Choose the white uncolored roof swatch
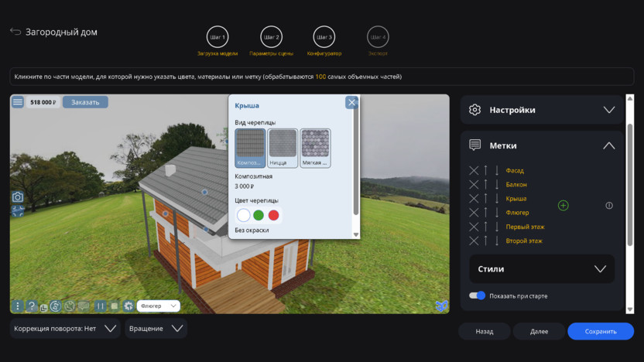The image size is (644, 362). pos(244,215)
